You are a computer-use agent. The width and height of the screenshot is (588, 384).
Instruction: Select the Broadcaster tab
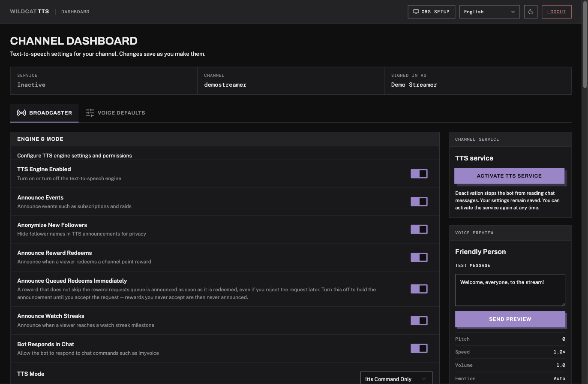coord(44,113)
